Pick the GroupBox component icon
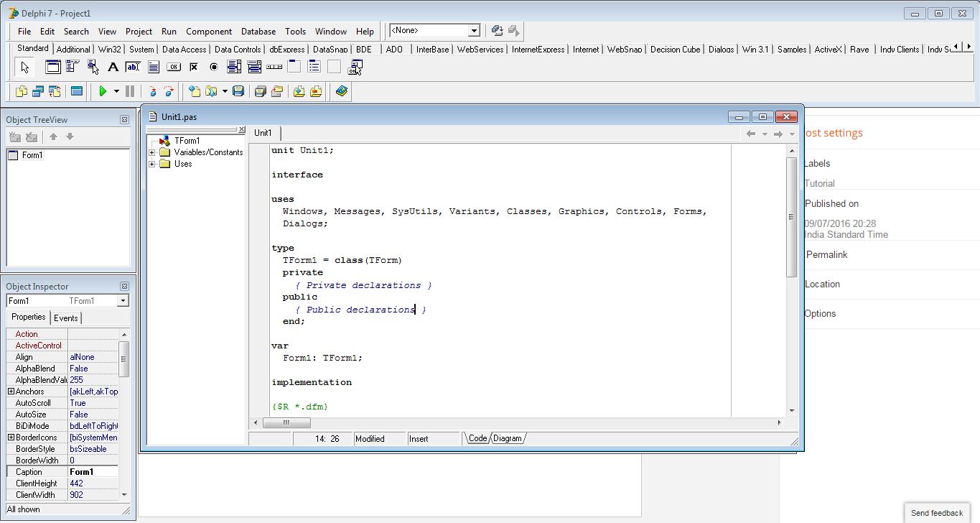980x523 pixels. (294, 67)
